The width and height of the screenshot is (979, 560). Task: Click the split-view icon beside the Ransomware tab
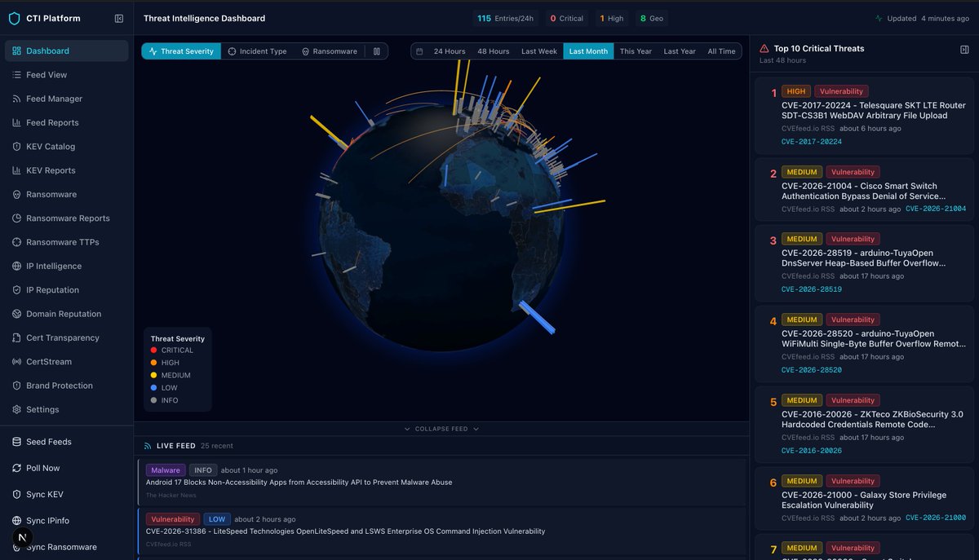point(376,51)
